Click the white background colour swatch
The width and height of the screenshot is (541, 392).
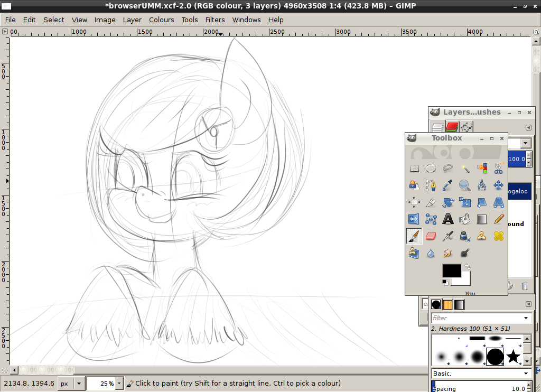click(465, 280)
